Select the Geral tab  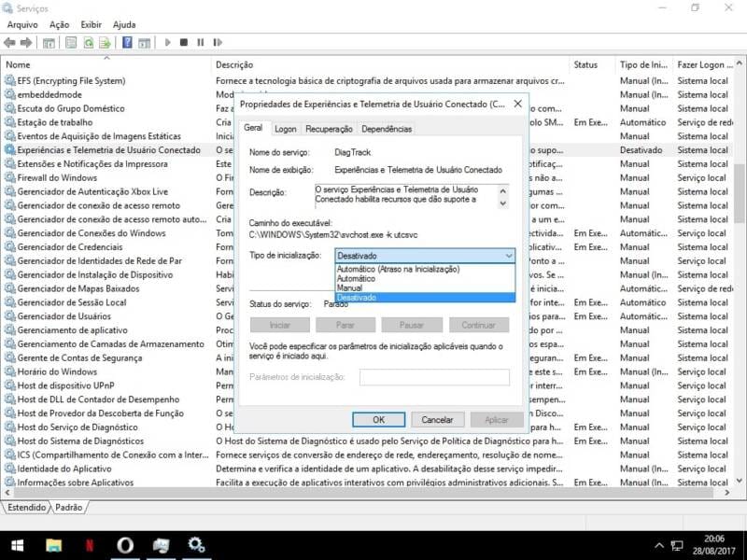tap(253, 128)
